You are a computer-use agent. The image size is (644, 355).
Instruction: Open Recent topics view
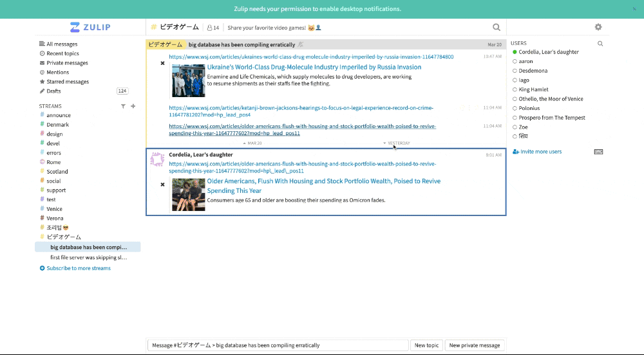pyautogui.click(x=62, y=53)
